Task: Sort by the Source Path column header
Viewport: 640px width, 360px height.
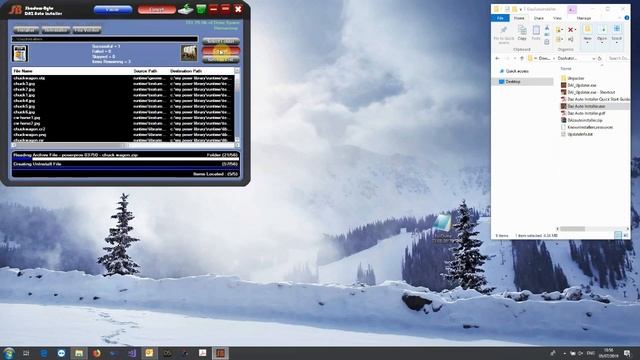Action: [x=145, y=71]
